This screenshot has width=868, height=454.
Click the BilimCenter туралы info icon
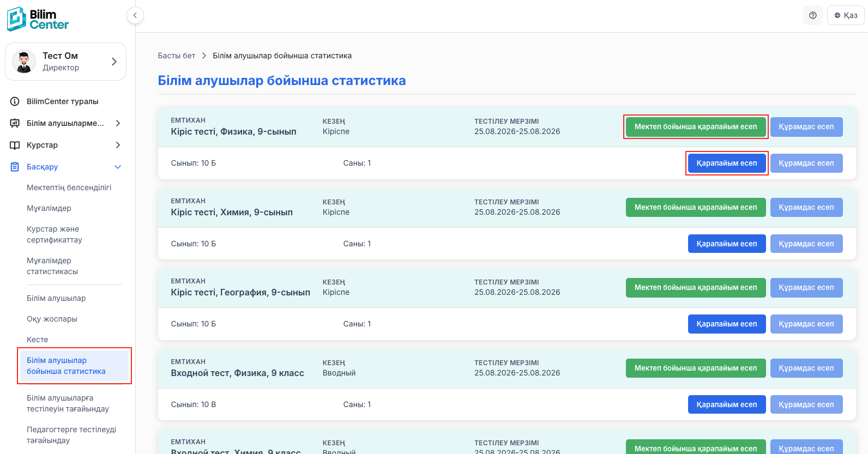coord(15,101)
